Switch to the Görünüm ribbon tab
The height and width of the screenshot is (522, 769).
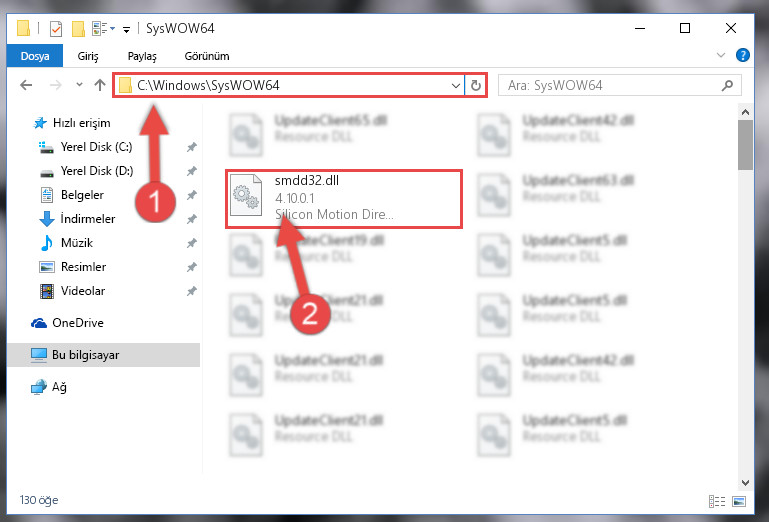click(206, 56)
